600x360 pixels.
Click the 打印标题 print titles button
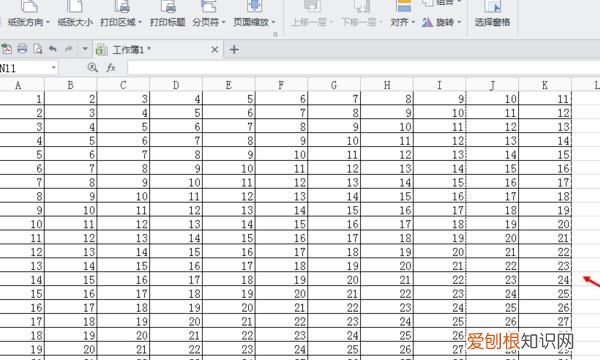pyautogui.click(x=168, y=14)
